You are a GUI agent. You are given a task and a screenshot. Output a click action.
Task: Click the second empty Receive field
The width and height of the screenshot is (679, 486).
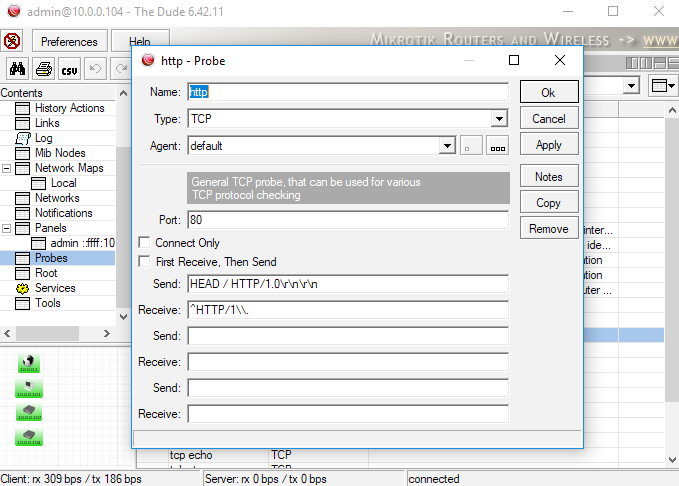coord(348,362)
